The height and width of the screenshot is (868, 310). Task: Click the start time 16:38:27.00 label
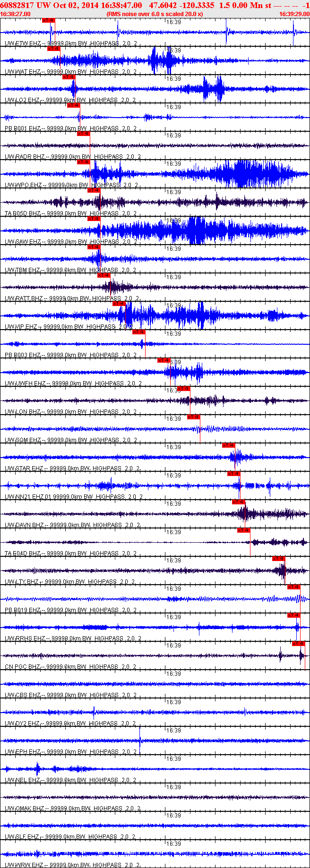click(x=15, y=14)
